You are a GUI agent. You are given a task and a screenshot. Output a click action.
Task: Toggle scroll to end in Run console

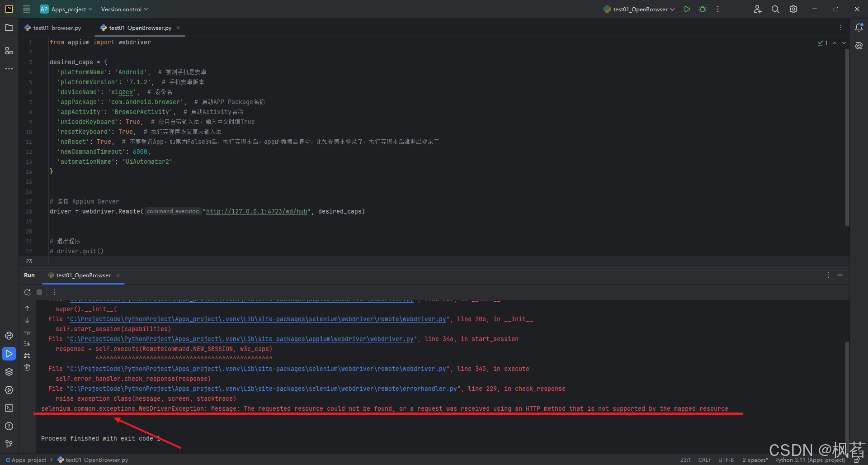[x=27, y=344]
